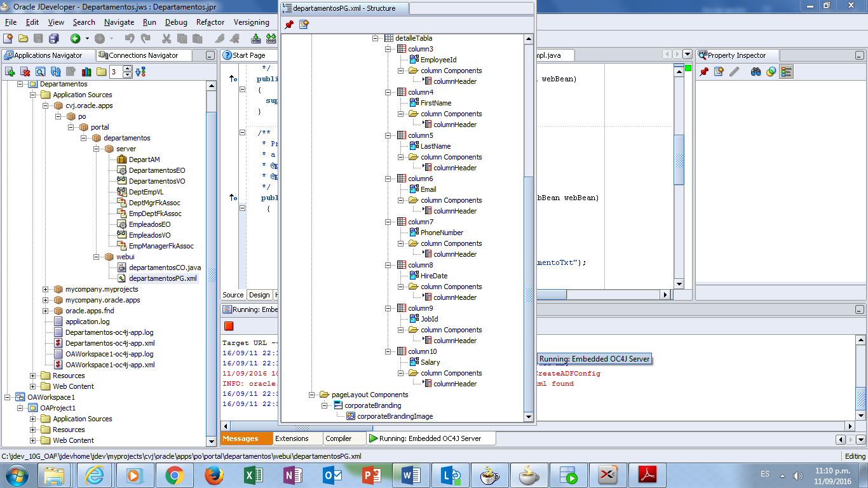868x488 pixels.
Task: Open Adobe Reader from the taskbar
Action: tap(647, 475)
